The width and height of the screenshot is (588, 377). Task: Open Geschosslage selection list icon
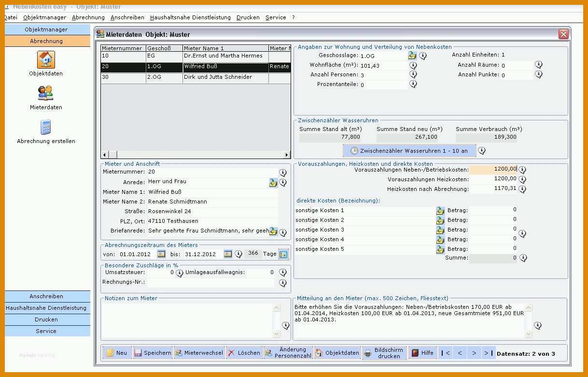click(412, 56)
